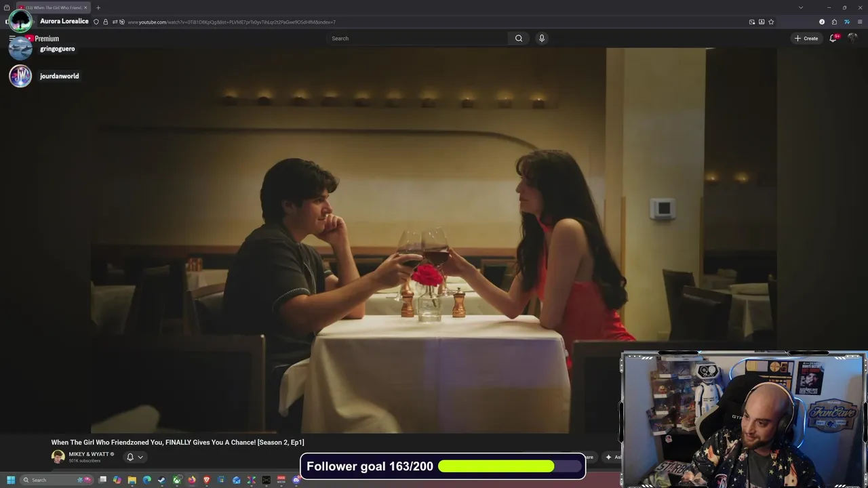Viewport: 868px width, 488px height.
Task: Click the Firefox View icon left of tabs
Action: [x=7, y=7]
